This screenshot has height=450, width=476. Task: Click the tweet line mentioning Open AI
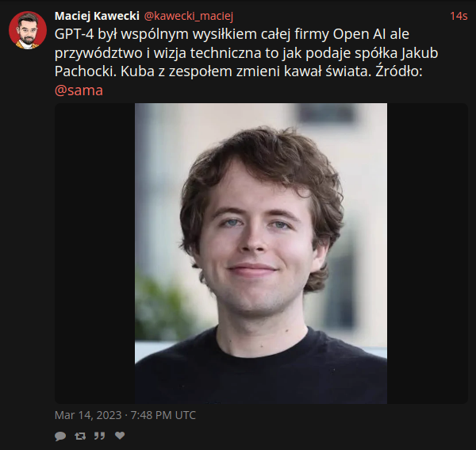232,34
